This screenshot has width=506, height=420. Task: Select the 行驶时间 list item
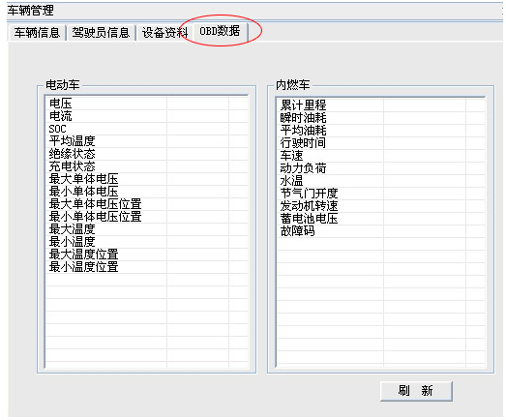(381, 143)
